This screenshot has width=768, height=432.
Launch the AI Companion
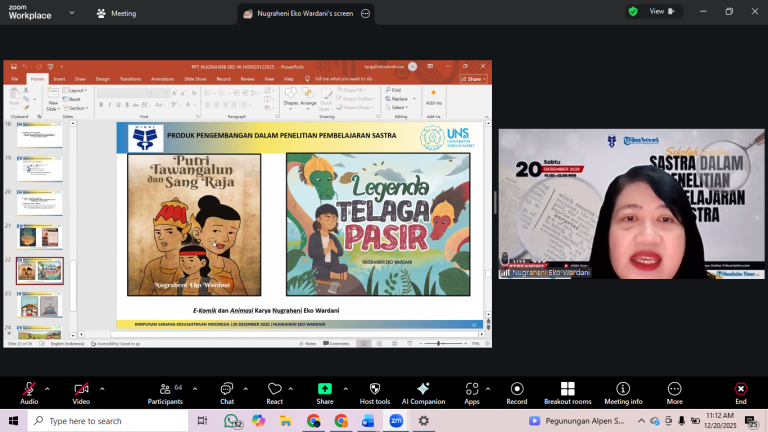click(422, 389)
